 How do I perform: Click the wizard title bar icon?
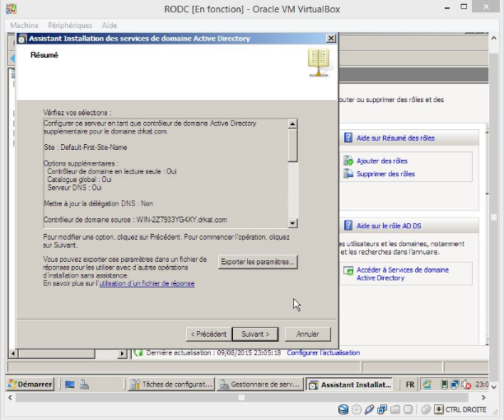22,39
